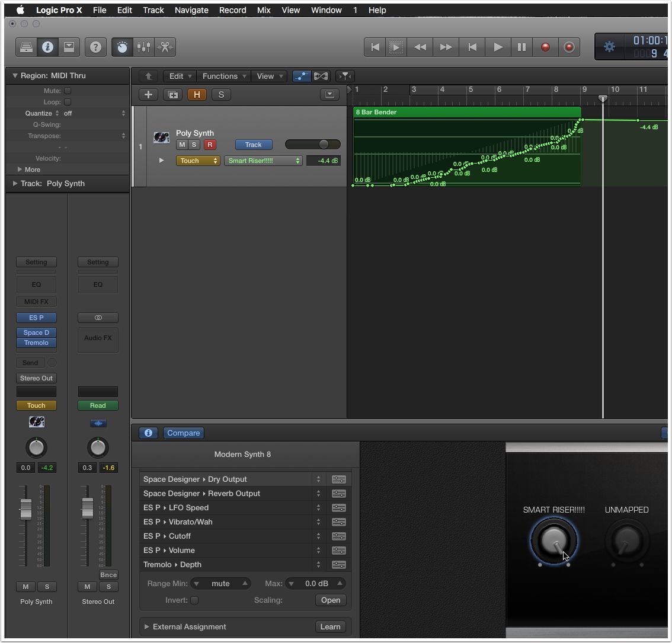Open the Smart Riser automation parameter dropdown
This screenshot has height=643, width=672.
[263, 161]
